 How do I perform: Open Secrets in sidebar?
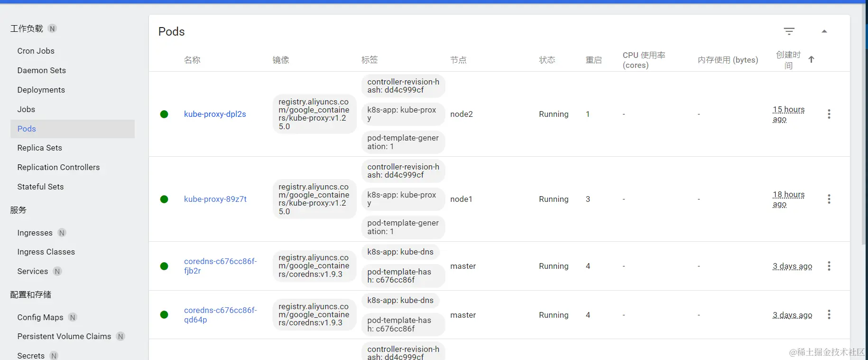(x=31, y=356)
